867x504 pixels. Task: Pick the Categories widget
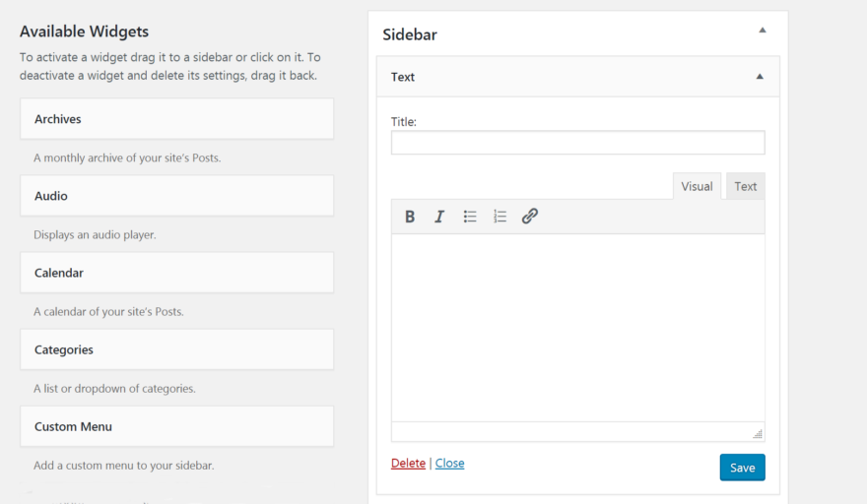176,349
